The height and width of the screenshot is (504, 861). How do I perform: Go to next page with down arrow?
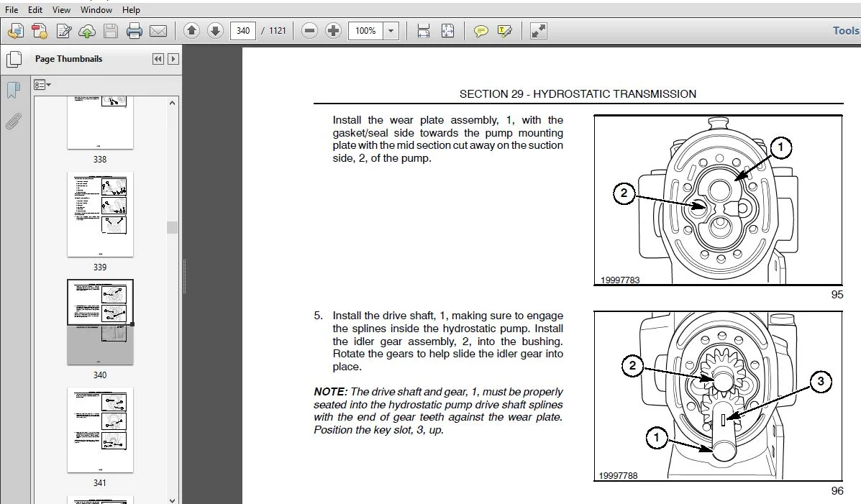pos(215,31)
